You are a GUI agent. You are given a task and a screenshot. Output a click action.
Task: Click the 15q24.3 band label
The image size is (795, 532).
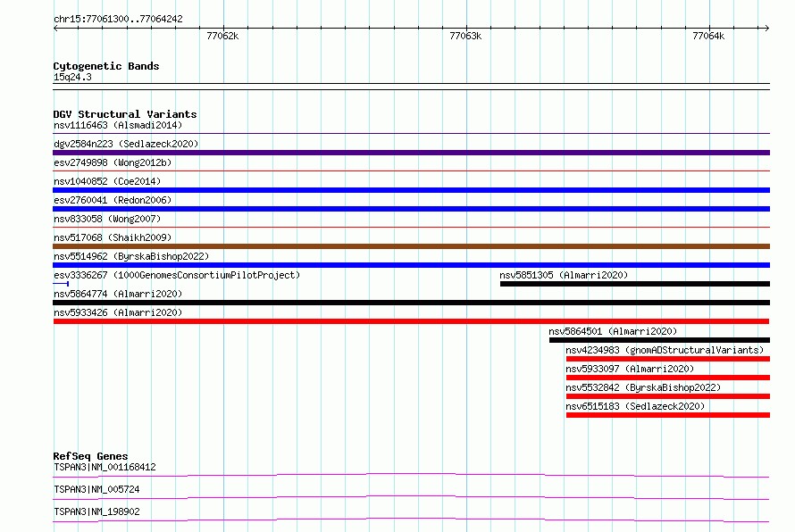click(72, 77)
